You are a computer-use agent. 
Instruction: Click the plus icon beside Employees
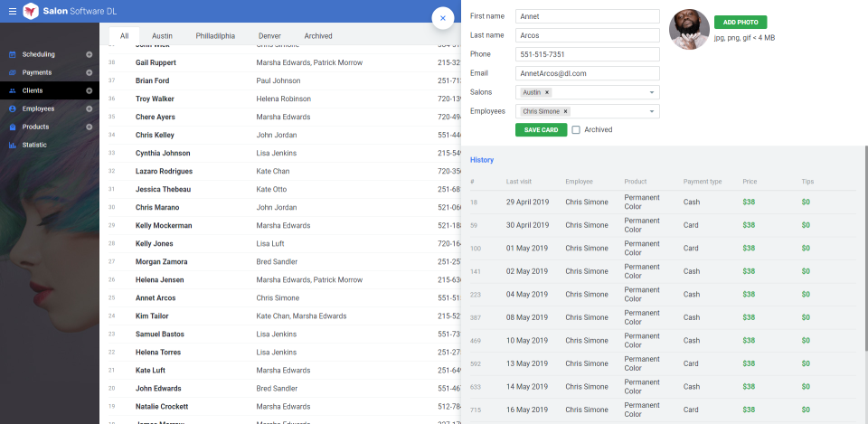tap(89, 108)
